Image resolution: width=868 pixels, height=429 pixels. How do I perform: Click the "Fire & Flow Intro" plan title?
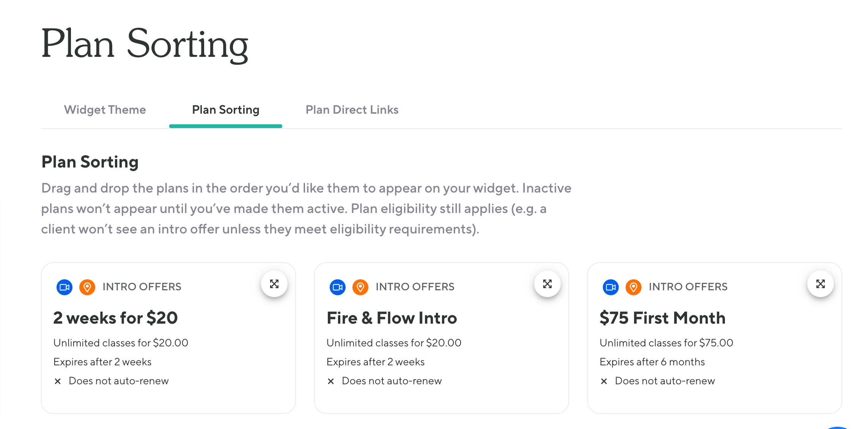coord(392,318)
